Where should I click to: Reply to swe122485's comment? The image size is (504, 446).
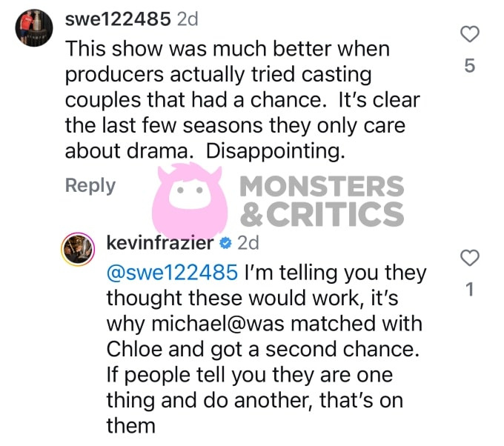click(x=90, y=186)
